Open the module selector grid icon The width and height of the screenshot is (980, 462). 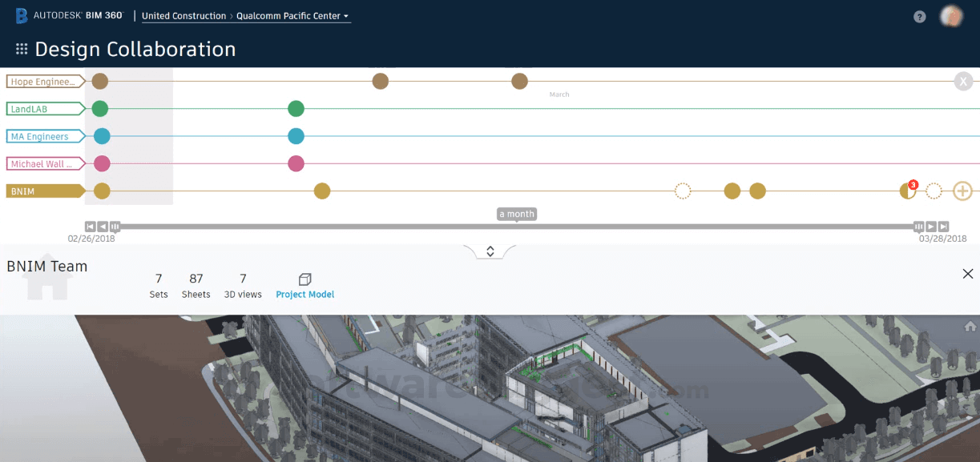tap(21, 48)
